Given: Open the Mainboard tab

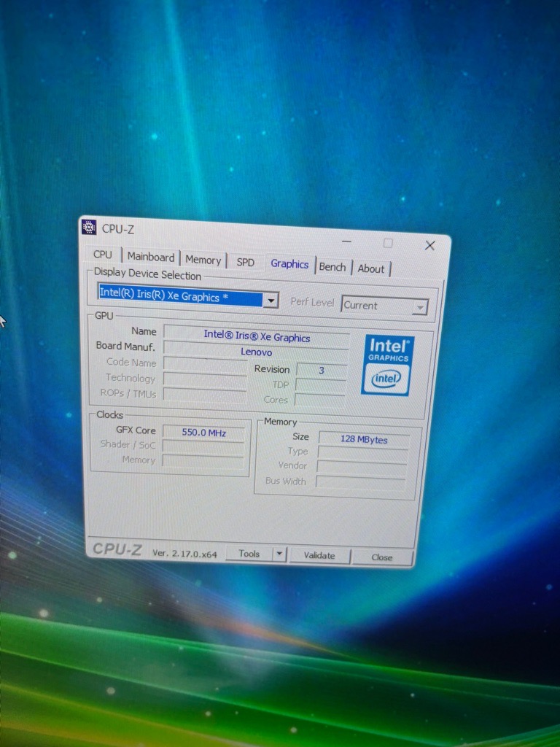Looking at the screenshot, I should (151, 257).
